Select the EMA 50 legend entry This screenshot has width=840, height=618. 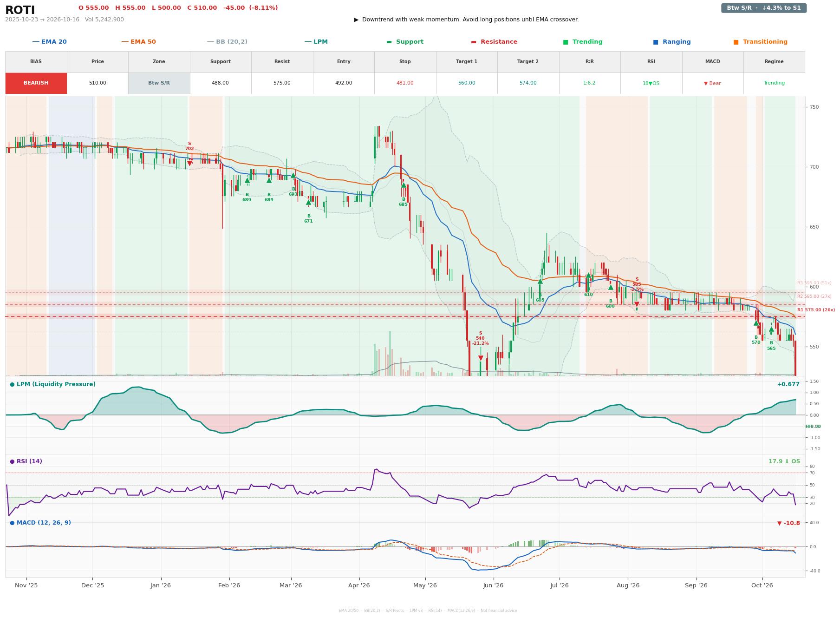point(138,42)
